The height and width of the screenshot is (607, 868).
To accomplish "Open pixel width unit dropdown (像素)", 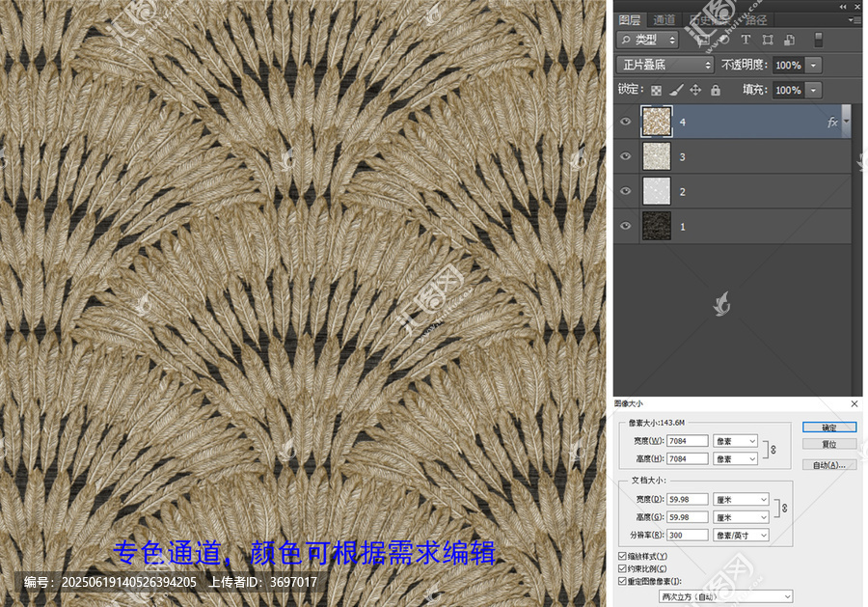I will pos(735,441).
